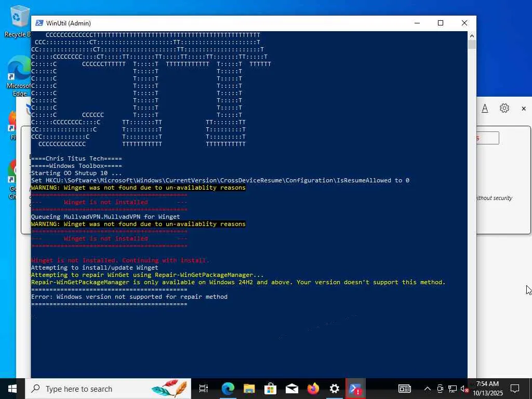Show hidden system tray icons

[428, 389]
